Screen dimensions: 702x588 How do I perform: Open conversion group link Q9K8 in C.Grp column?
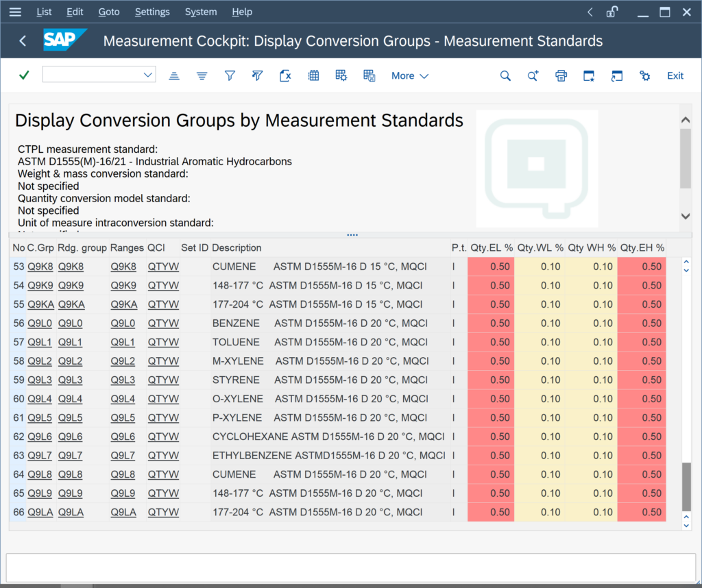tap(40, 267)
